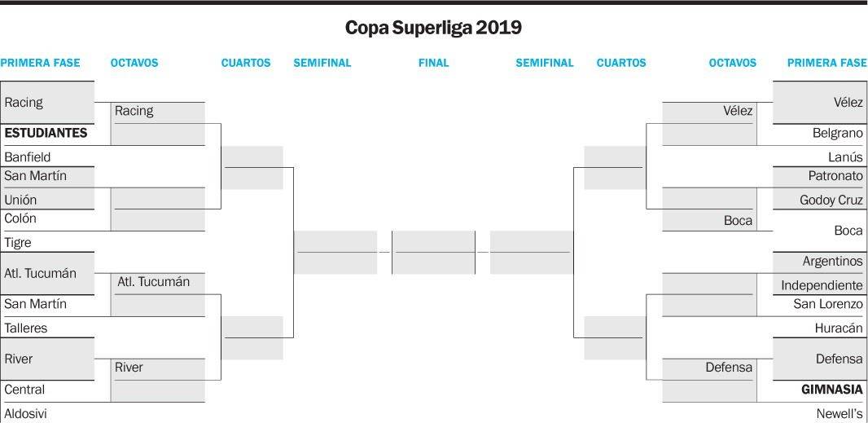Click Atl. Tucumán in the octavos column
The image size is (868, 423).
coord(153,282)
